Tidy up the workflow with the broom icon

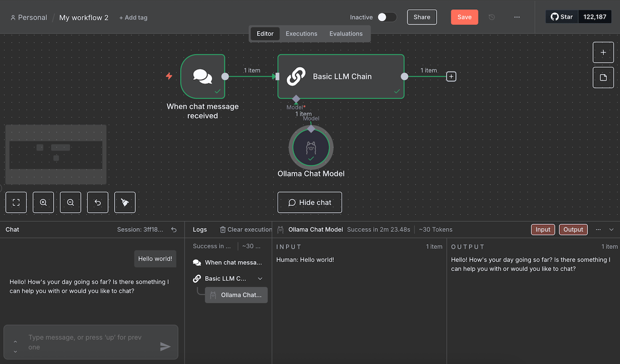point(125,202)
